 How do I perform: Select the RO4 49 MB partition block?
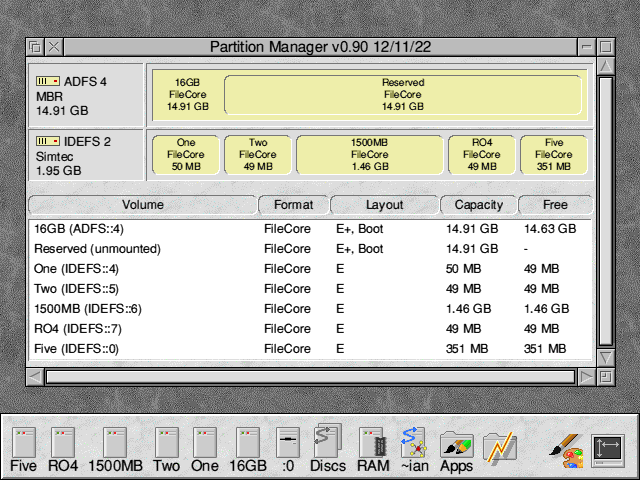482,155
